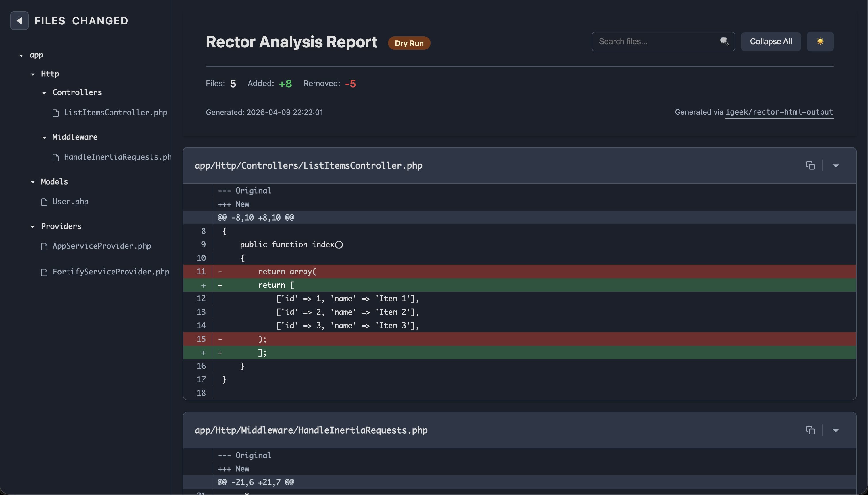Collapse the Middleware folder node
This screenshot has width=868, height=495.
[x=44, y=137]
